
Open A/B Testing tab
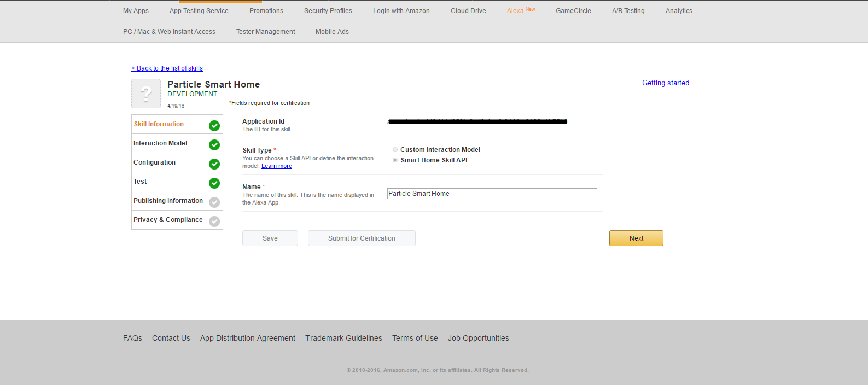tap(628, 11)
